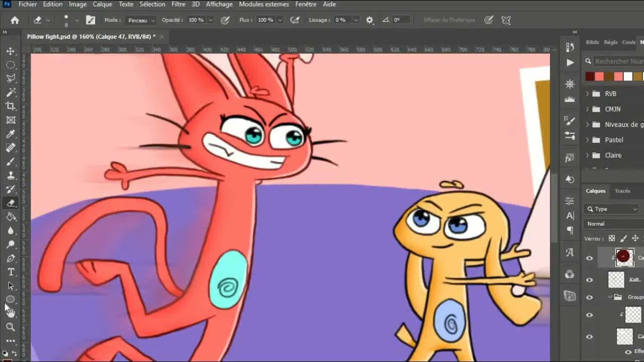Open smoothing options gear icon
Viewport: 644px width, 362px height.
(370, 20)
